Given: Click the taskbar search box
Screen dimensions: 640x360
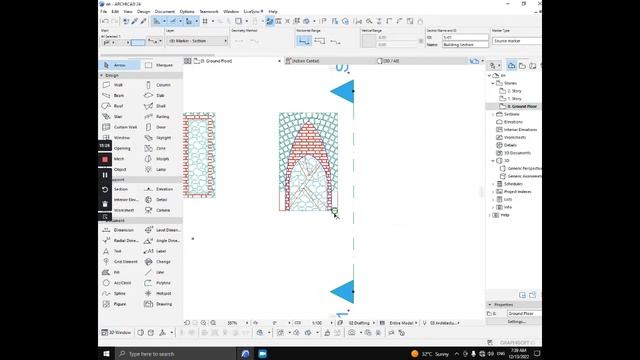Looking at the screenshot, I should coord(176,354).
